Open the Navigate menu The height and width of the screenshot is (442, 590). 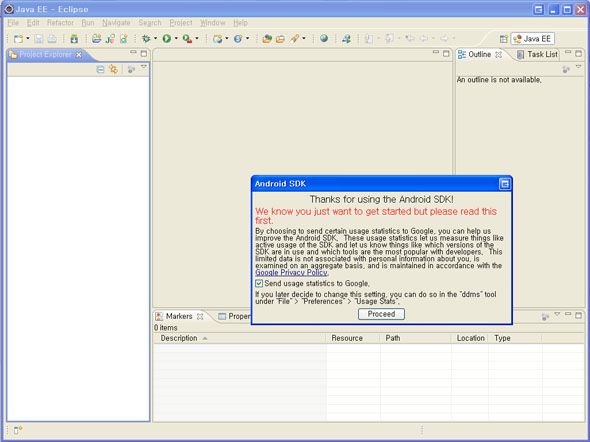click(116, 23)
